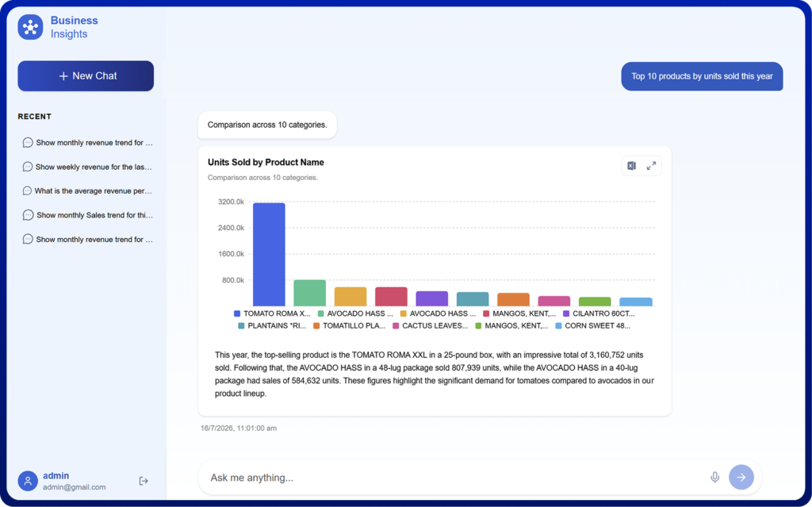Click chat icon for weekly revenue conversation
This screenshot has width=812, height=507.
[x=28, y=167]
